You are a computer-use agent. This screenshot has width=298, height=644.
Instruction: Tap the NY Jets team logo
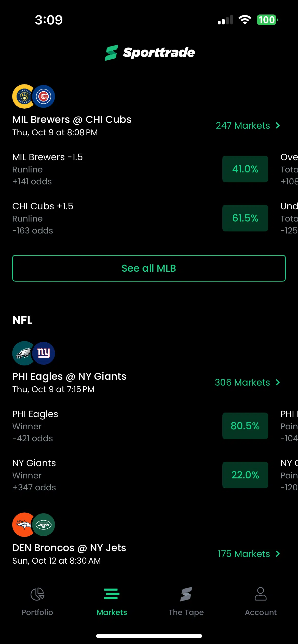click(x=44, y=525)
